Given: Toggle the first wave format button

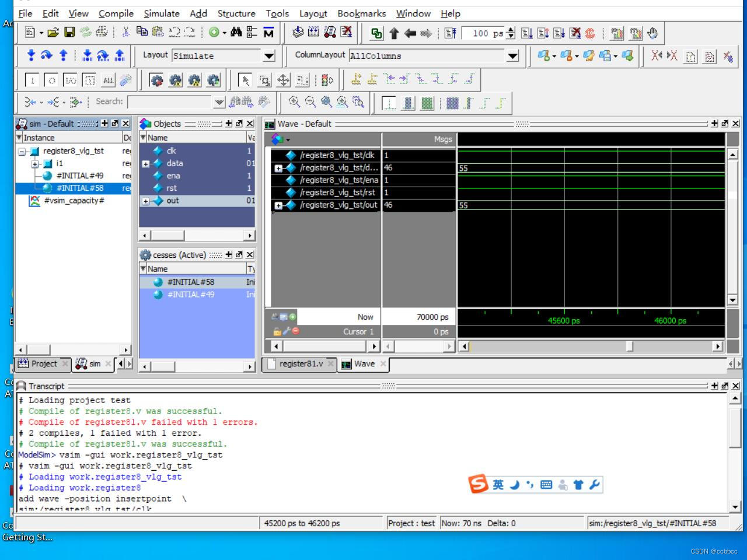Looking at the screenshot, I should point(389,103).
